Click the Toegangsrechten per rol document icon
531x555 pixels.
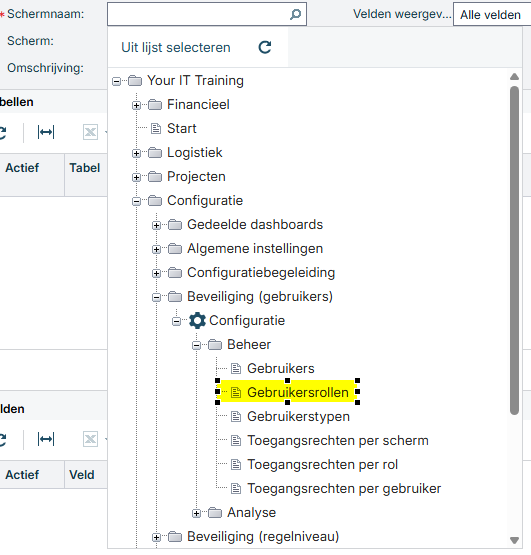tap(236, 465)
